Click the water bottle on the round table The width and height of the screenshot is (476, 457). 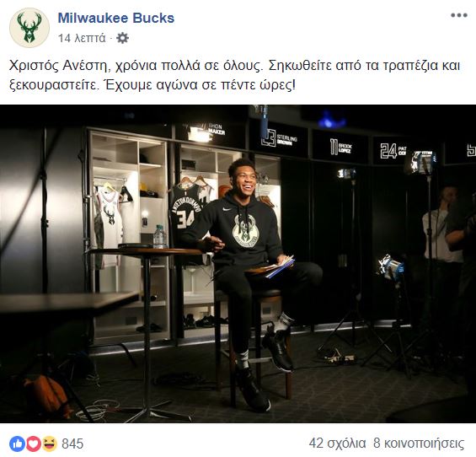(158, 236)
